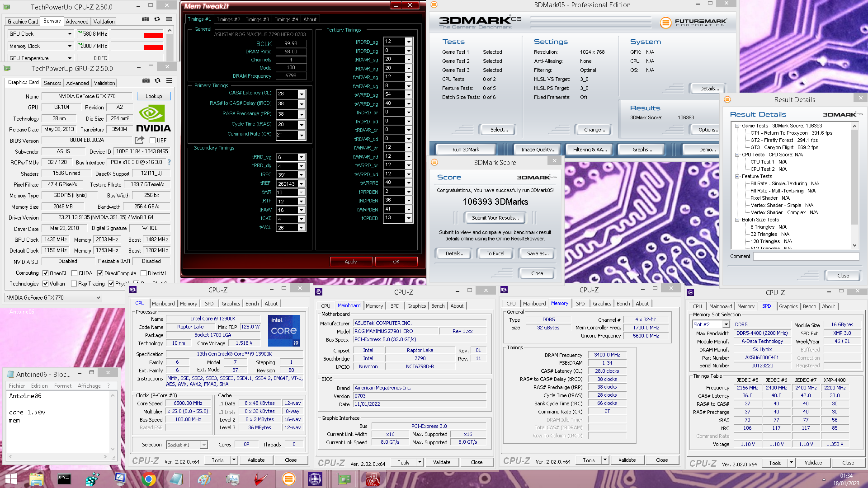Click Result Details tree vertical scrollbar

tap(854, 185)
